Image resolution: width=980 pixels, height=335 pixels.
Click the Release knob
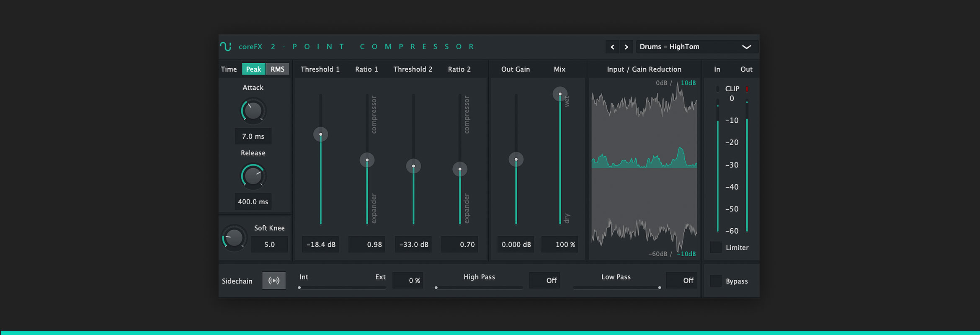[x=253, y=176]
